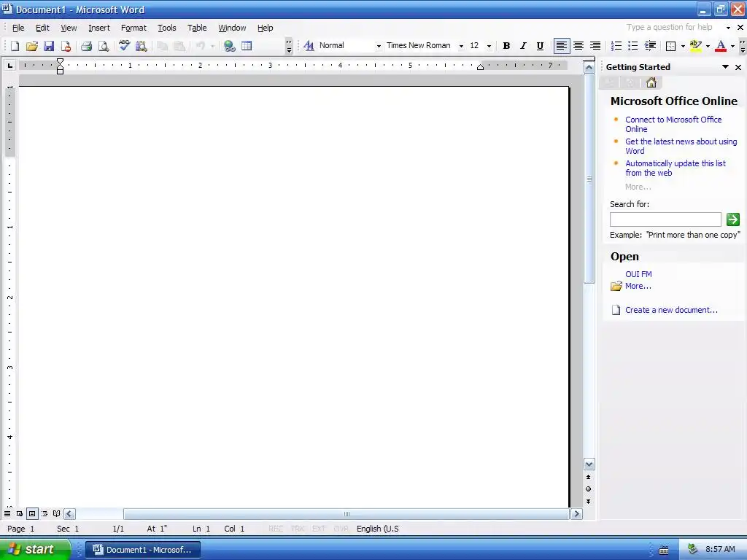Viewport: 747px width, 560px height.
Task: Click the vertical scrollbar thumb
Action: point(589,179)
